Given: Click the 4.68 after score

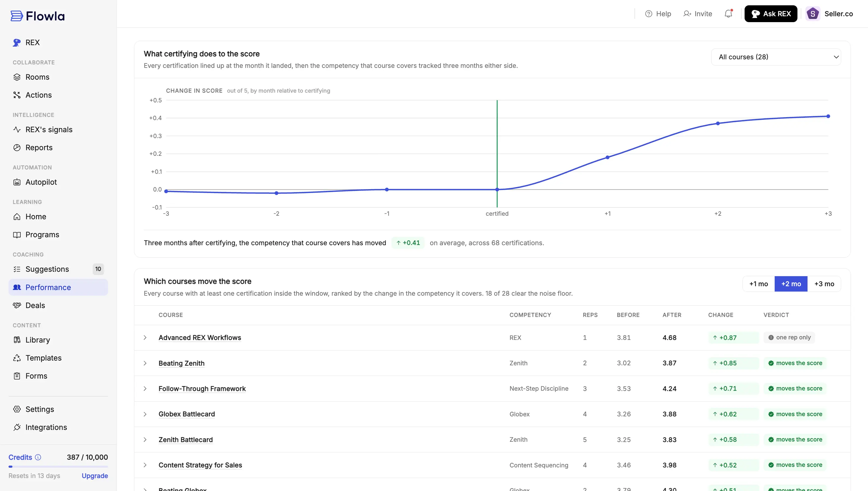Looking at the screenshot, I should click(669, 338).
